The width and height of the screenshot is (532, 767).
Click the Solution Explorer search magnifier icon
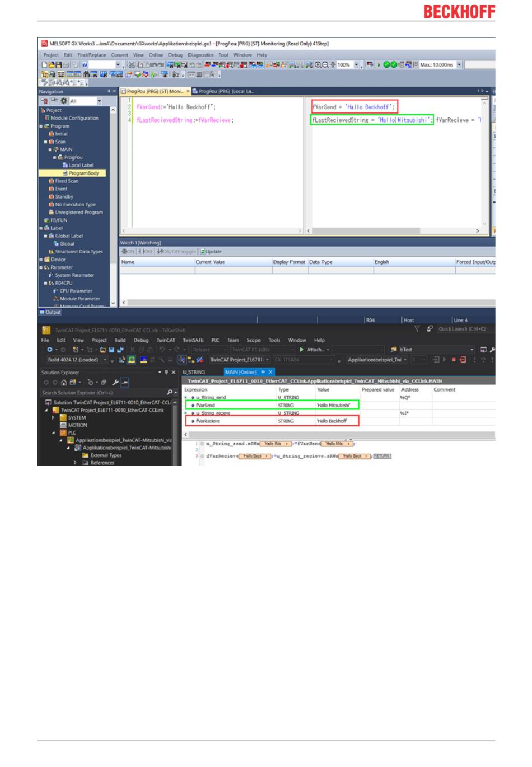(x=169, y=392)
